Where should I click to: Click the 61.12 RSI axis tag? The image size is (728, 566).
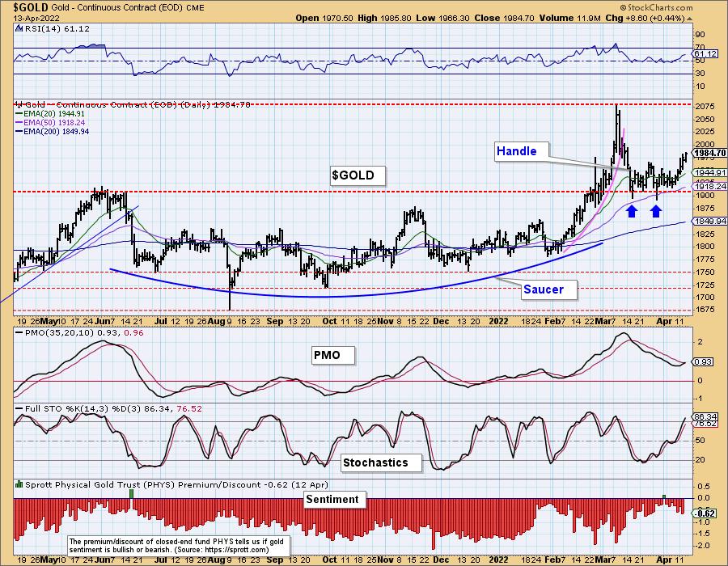[705, 54]
